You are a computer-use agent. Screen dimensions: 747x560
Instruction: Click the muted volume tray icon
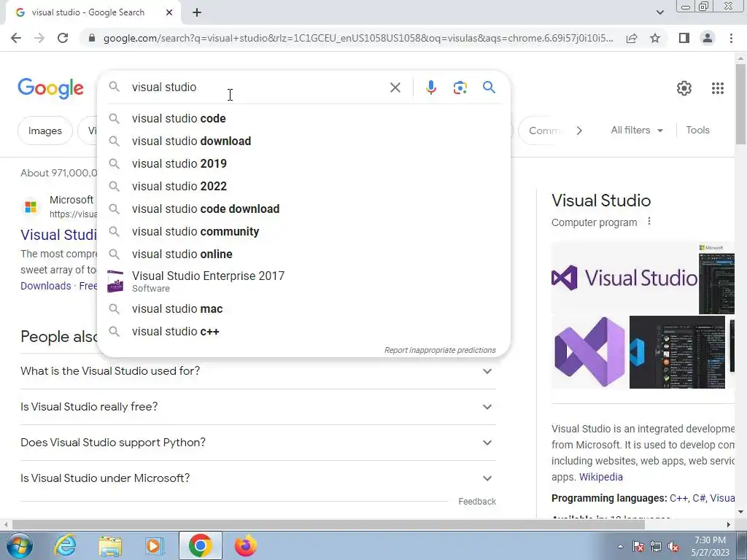(x=673, y=547)
